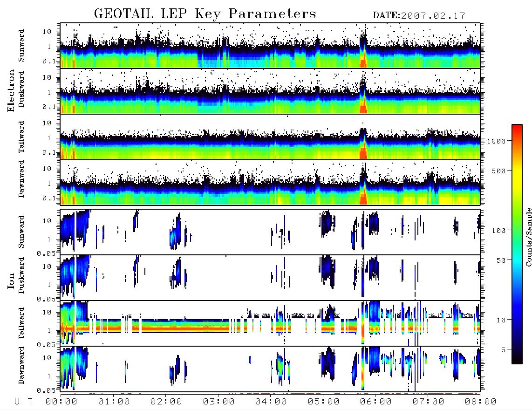Click the "1000" colorbar tick label
The height and width of the screenshot is (410, 532).
pos(497,141)
